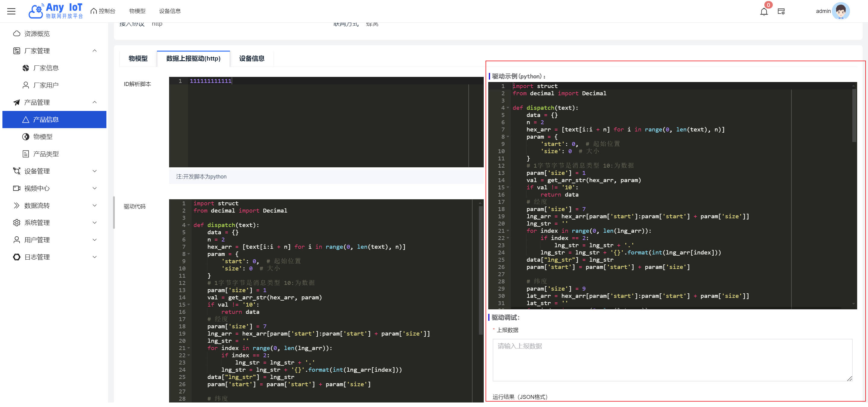Switch to the 设备信息 tab

point(251,58)
